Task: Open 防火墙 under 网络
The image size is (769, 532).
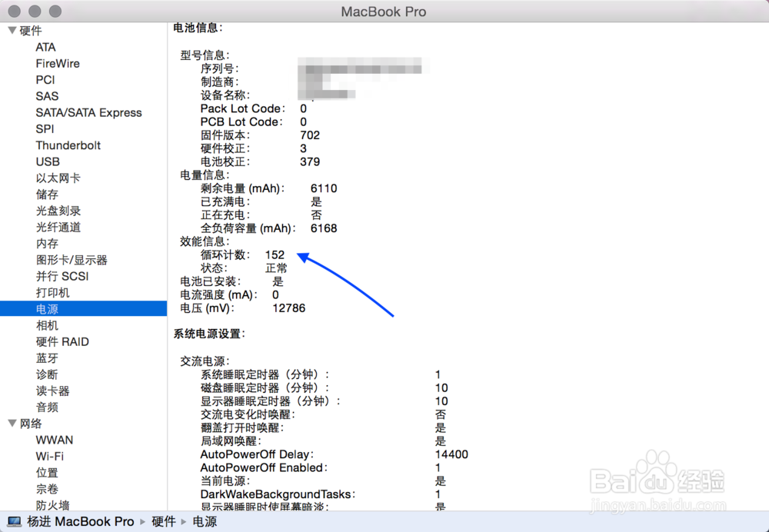Action: click(52, 505)
